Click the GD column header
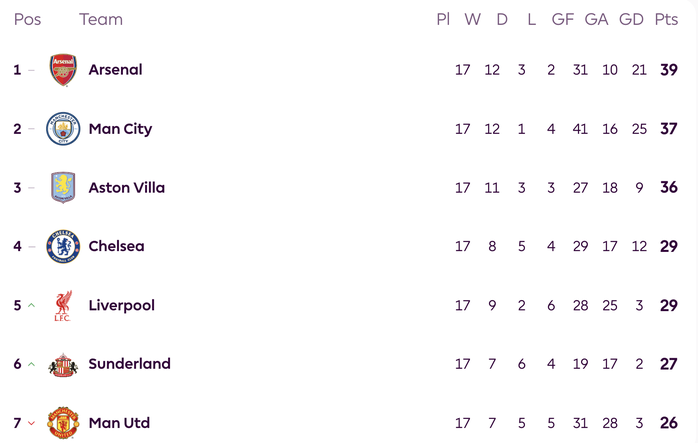Image resolution: width=698 pixels, height=443 pixels. click(x=631, y=20)
